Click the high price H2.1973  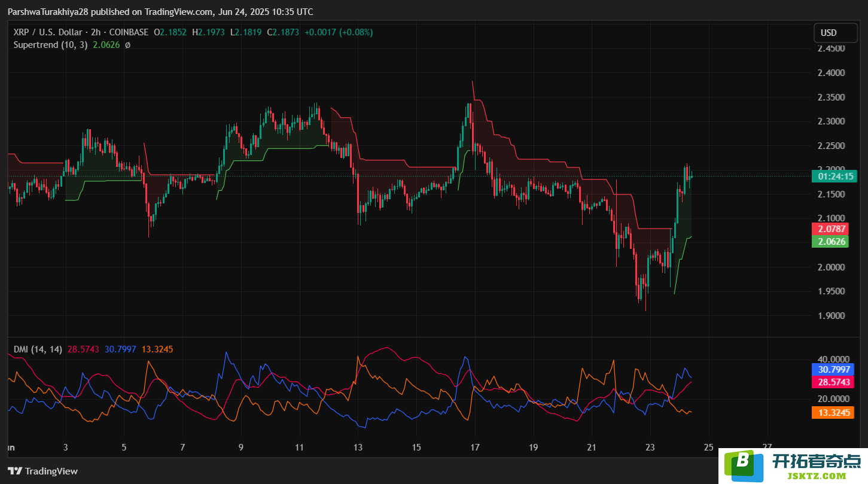(x=208, y=32)
